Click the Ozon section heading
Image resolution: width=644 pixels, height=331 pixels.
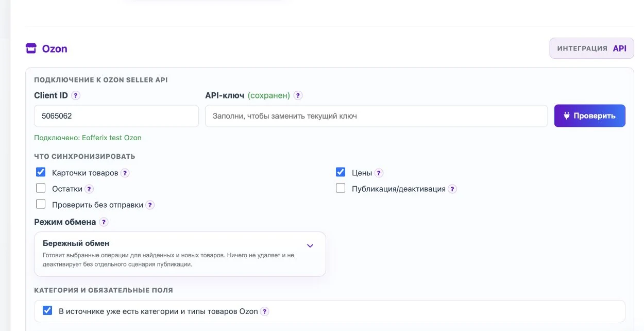tap(55, 49)
